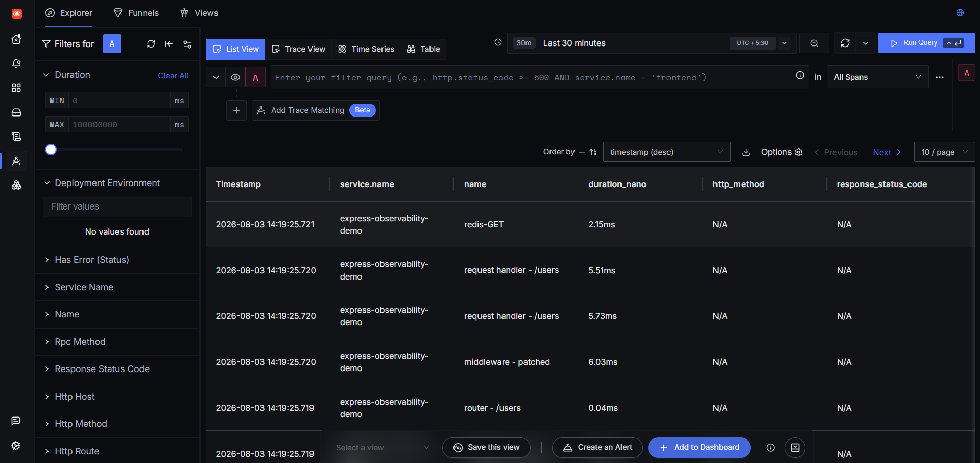Open the Messaging Queues sidebar icon
This screenshot has height=463, width=980.
click(x=16, y=112)
